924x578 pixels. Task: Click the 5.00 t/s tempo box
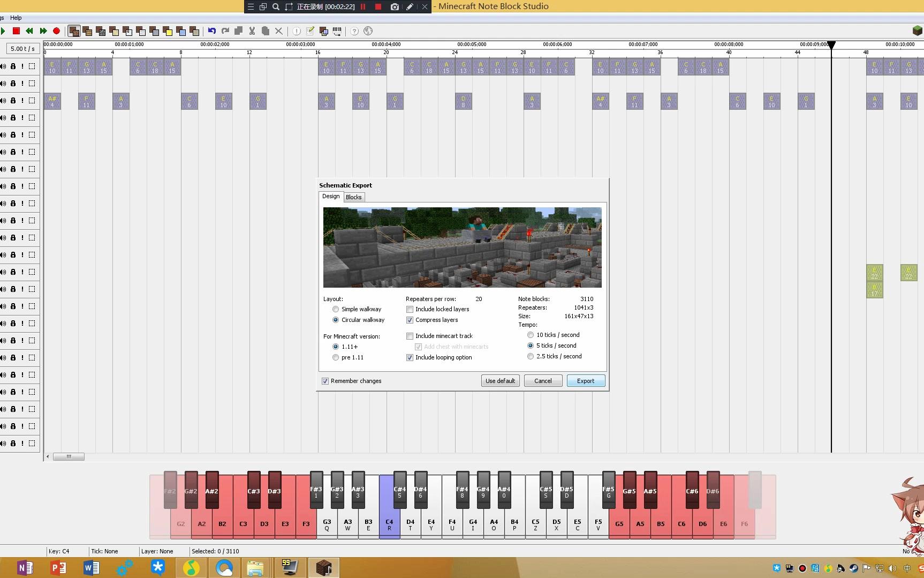point(22,48)
